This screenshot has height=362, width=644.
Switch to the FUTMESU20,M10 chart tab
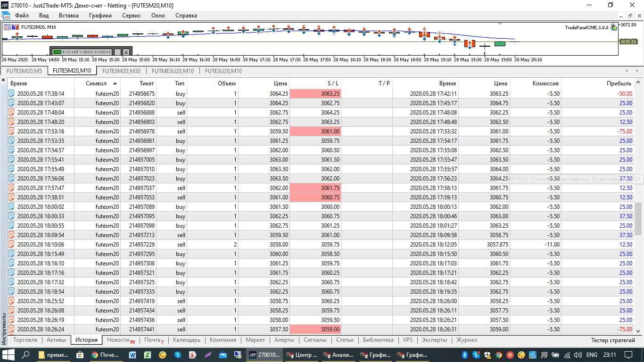173,71
